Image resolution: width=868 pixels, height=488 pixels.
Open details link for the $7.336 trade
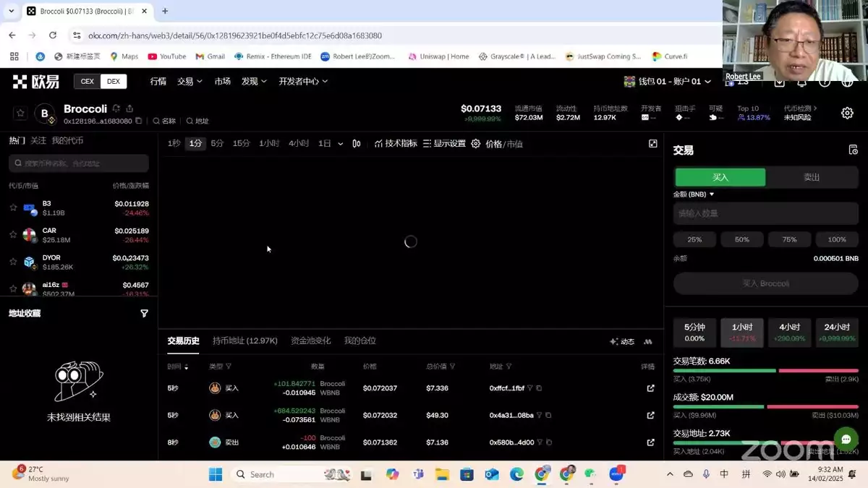pyautogui.click(x=650, y=388)
